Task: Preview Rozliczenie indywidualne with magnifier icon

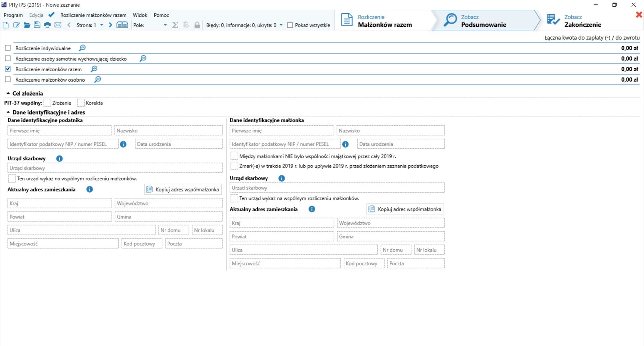Action: coord(82,48)
